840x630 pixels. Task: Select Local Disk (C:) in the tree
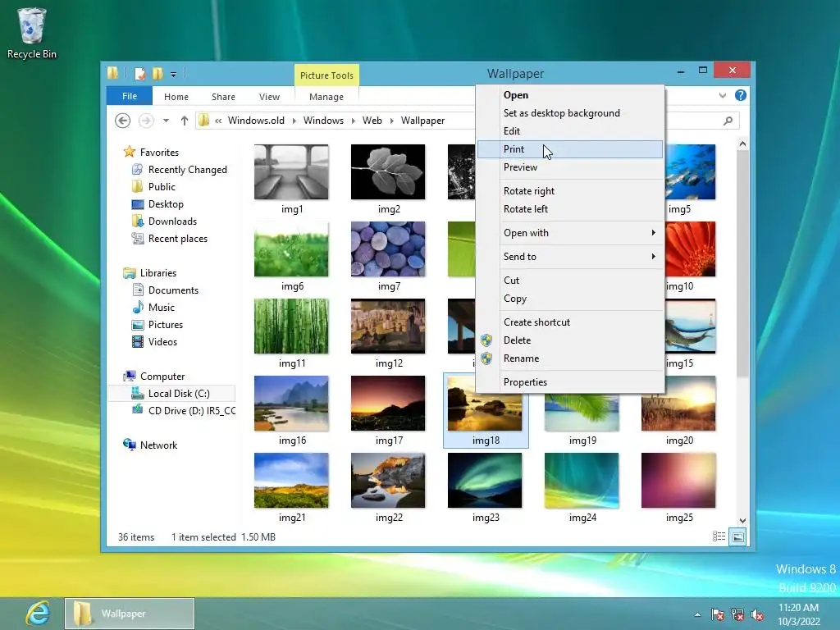[171, 393]
